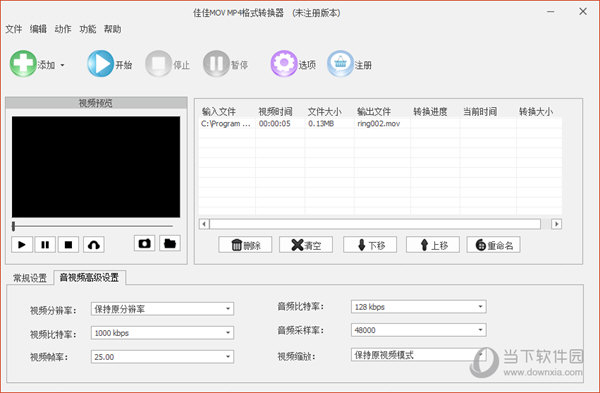The height and width of the screenshot is (393, 600).
Task: Open the 文件 menu
Action: (14, 29)
